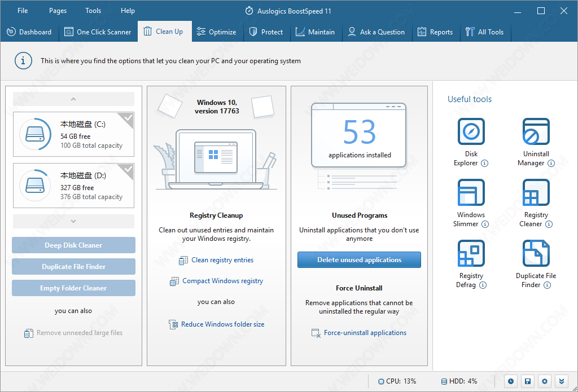Select the Clean Up tab
Viewport: 578px width, 392px height.
pyautogui.click(x=165, y=32)
